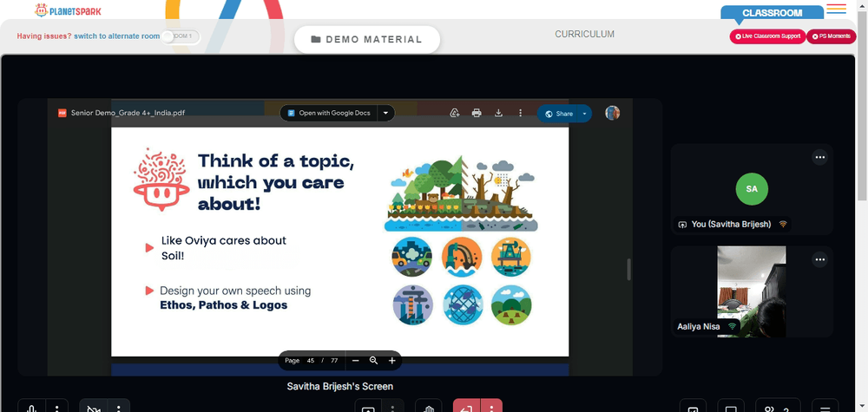Click the screen share button
This screenshot has width=868, height=412.
point(368,407)
